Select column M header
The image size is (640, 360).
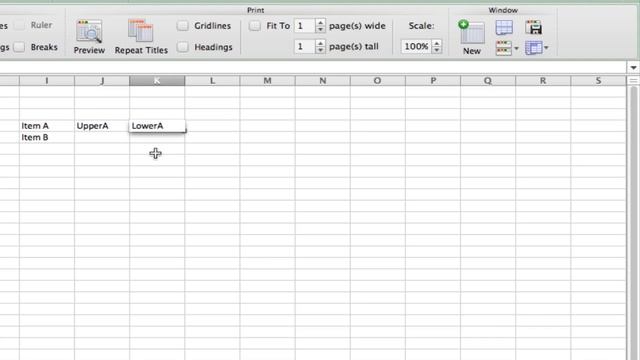(x=267, y=81)
